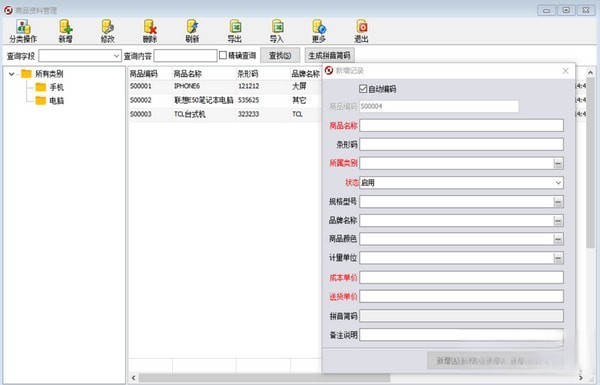This screenshot has width=600, height=385.
Task: Open the 更多 more options icon
Action: click(319, 31)
